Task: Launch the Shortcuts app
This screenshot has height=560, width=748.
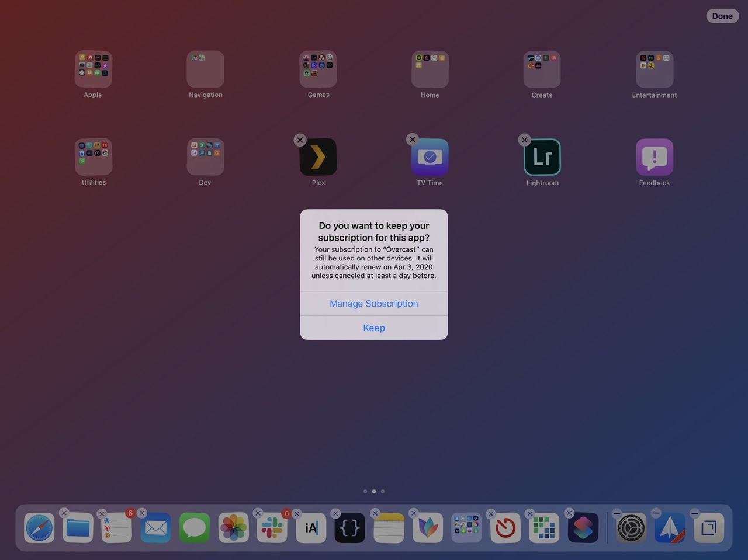Action: pyautogui.click(x=583, y=527)
